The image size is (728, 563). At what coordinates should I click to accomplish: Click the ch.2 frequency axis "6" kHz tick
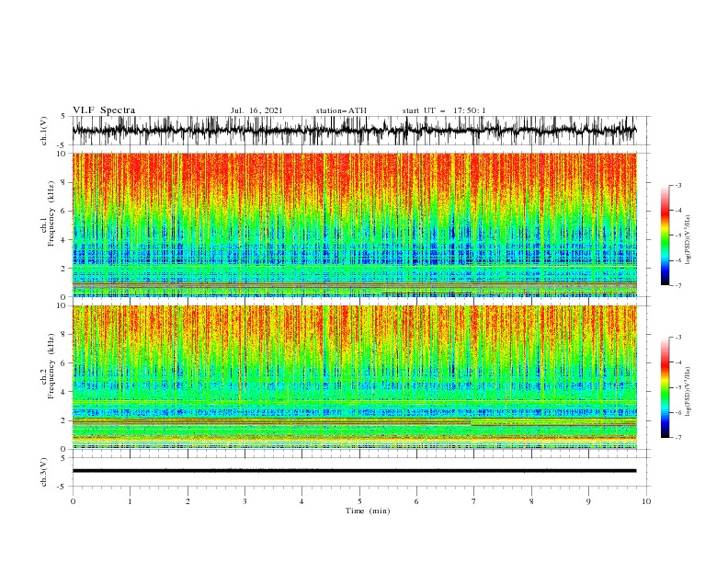(x=64, y=363)
